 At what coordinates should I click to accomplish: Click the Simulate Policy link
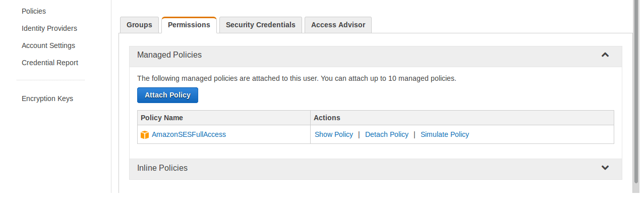click(445, 134)
